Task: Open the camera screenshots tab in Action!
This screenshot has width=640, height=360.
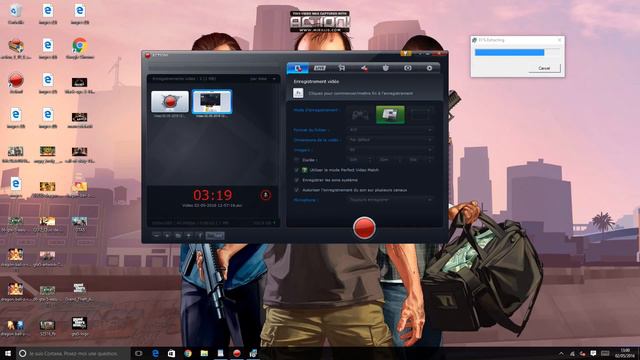Action: pos(407,68)
